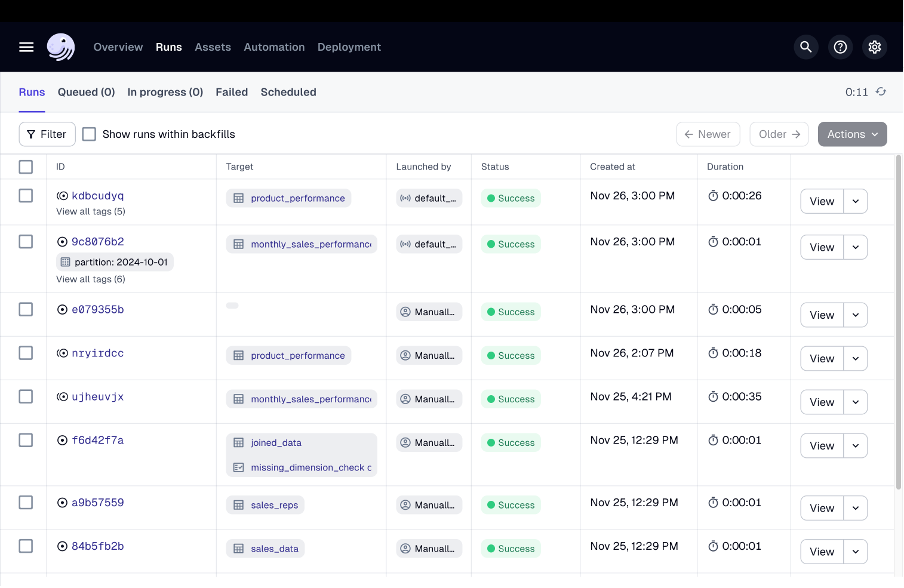Expand View dropdown arrow for run kdbcudyq
904x588 pixels.
pyautogui.click(x=855, y=201)
